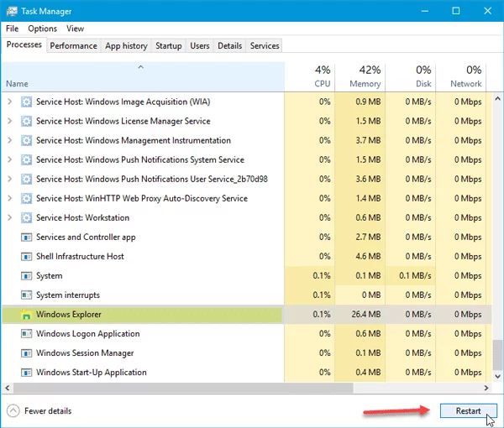Viewport: 504px width, 428px height.
Task: Click the Windows Logon Application icon
Action: (26, 334)
